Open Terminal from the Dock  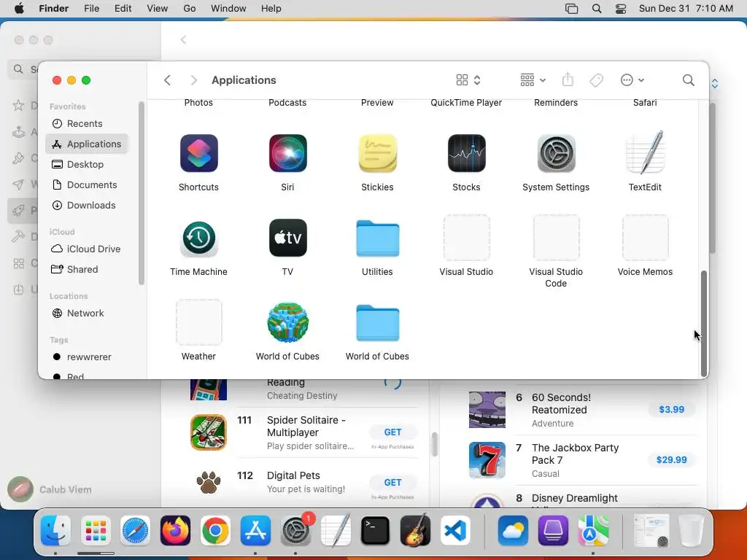375,531
